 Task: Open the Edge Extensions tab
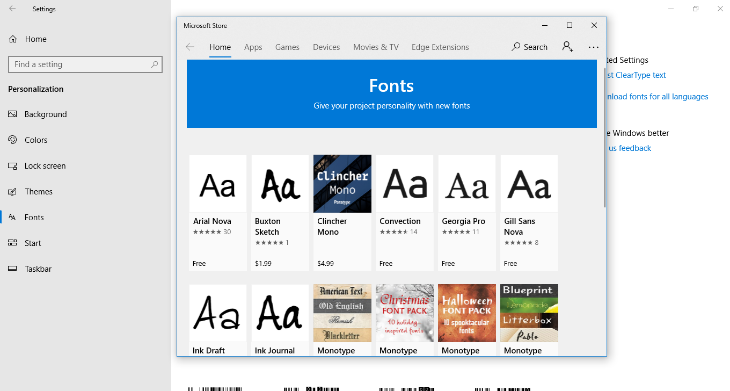tap(440, 47)
